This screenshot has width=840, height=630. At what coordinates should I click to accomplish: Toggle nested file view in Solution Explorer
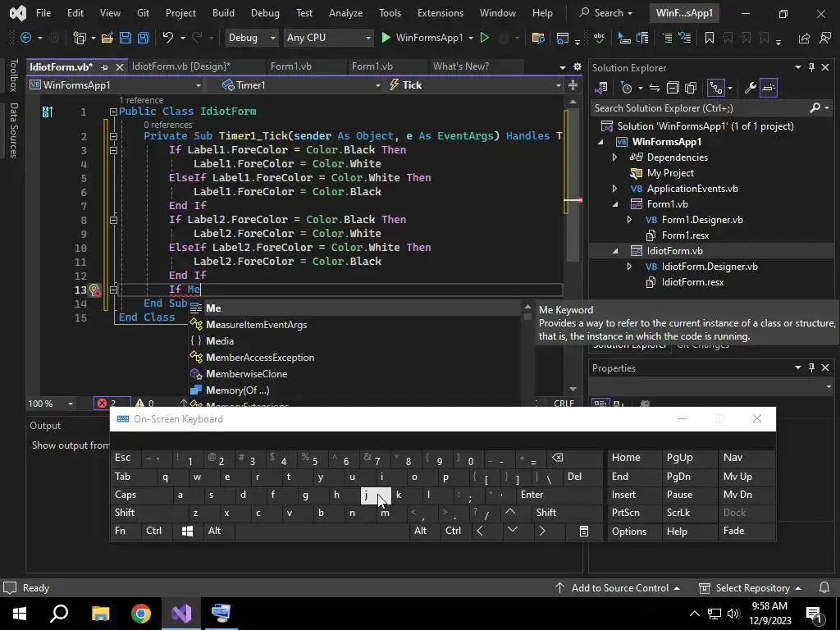point(715,87)
